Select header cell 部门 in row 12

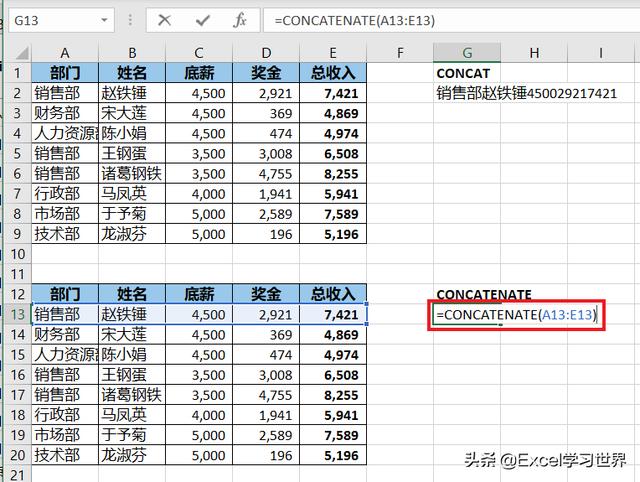(x=64, y=294)
